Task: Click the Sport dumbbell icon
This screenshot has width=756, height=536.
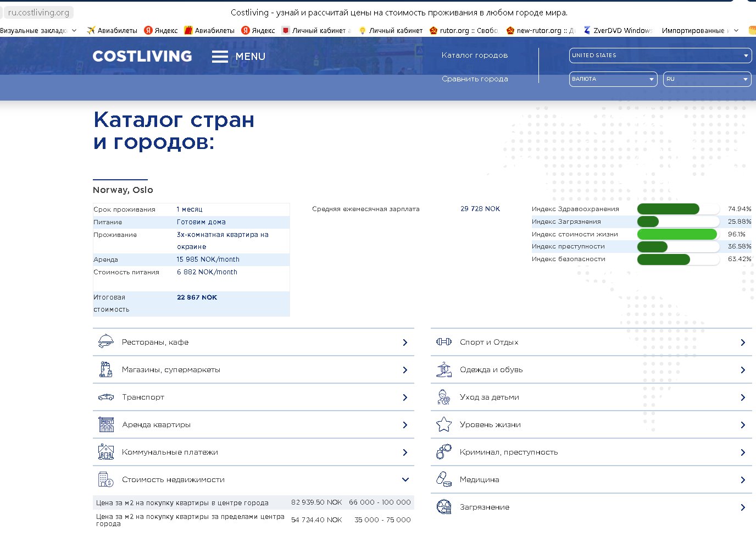Action: (x=443, y=342)
